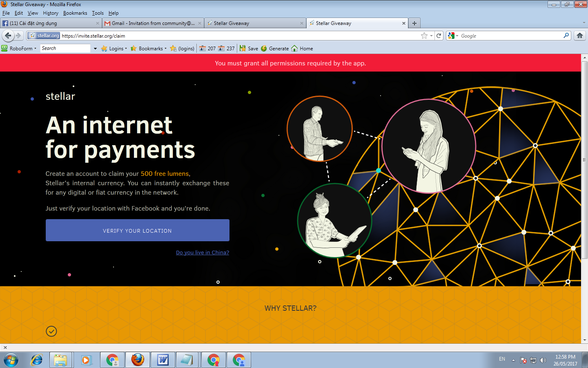Expand the RoboForm Search box dropdown arrow
This screenshot has height=368, width=588.
95,48
